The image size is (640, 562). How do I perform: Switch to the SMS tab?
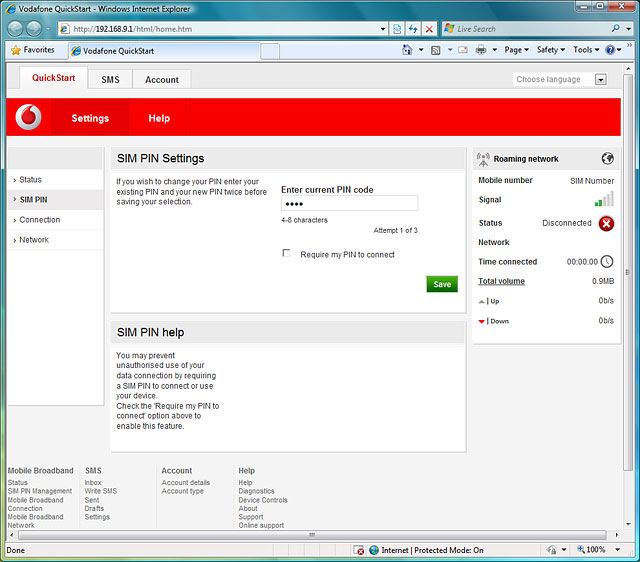(110, 79)
